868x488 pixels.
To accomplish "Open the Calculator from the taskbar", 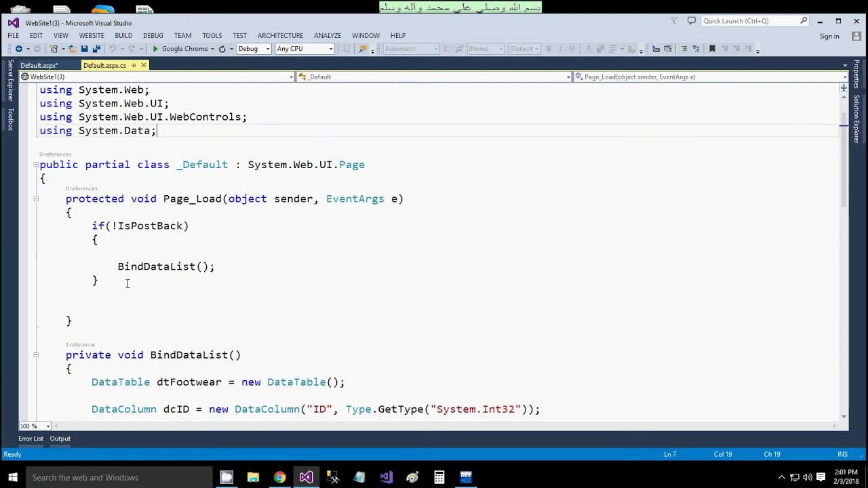I will (x=439, y=477).
